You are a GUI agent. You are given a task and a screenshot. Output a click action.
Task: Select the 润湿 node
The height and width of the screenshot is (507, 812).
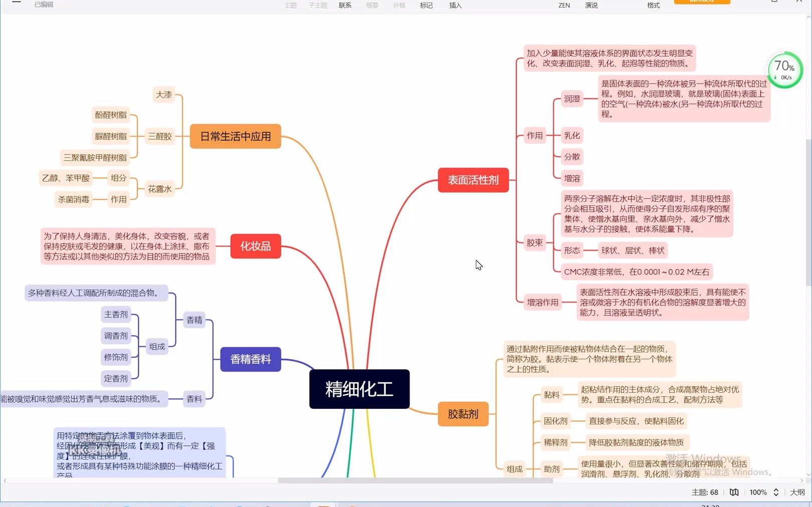[x=572, y=99]
